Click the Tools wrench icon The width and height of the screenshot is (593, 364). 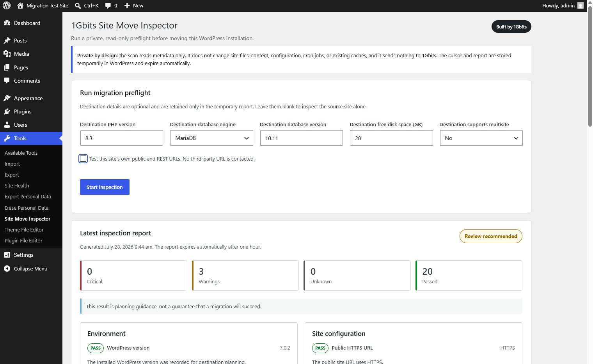click(x=7, y=138)
